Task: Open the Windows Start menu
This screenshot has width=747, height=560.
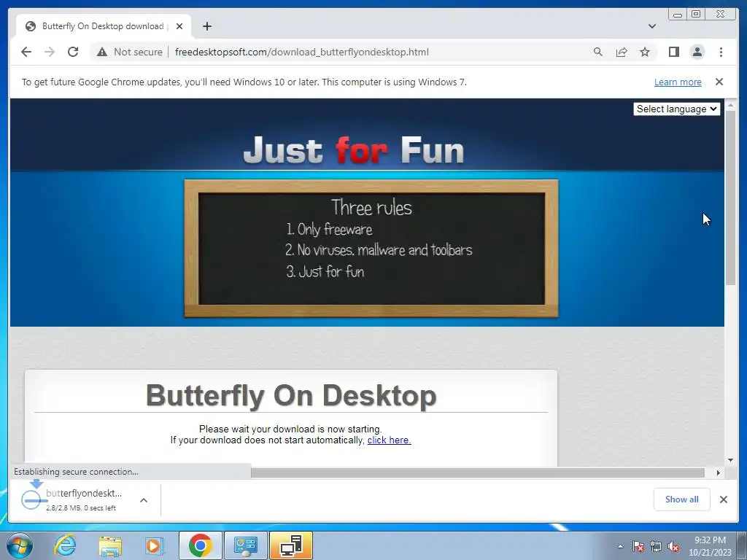Action: point(19,545)
